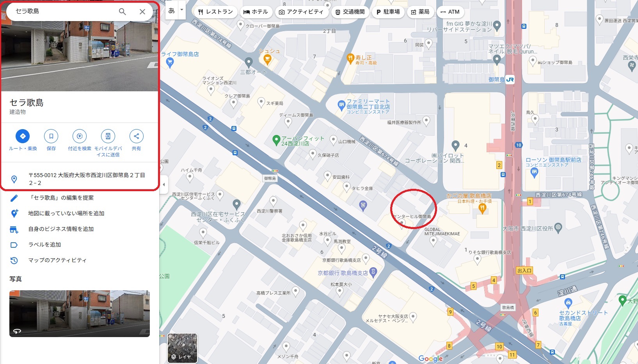The image size is (638, 364).
Task: Add a missing place to map
Action: 80,213
